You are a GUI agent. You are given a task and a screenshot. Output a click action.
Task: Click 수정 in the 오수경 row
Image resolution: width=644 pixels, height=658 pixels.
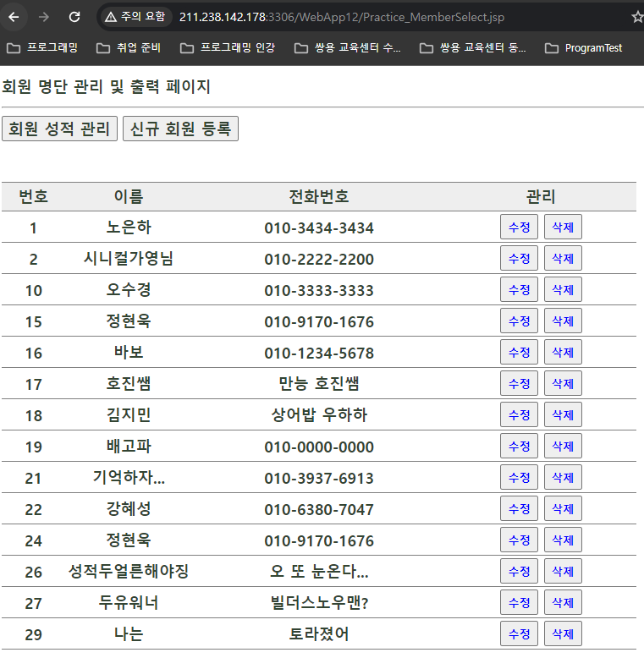pyautogui.click(x=519, y=289)
